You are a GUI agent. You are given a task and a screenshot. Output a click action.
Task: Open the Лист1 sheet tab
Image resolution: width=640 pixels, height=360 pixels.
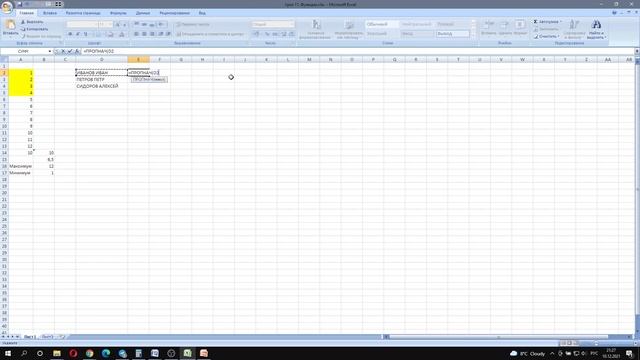29,337
